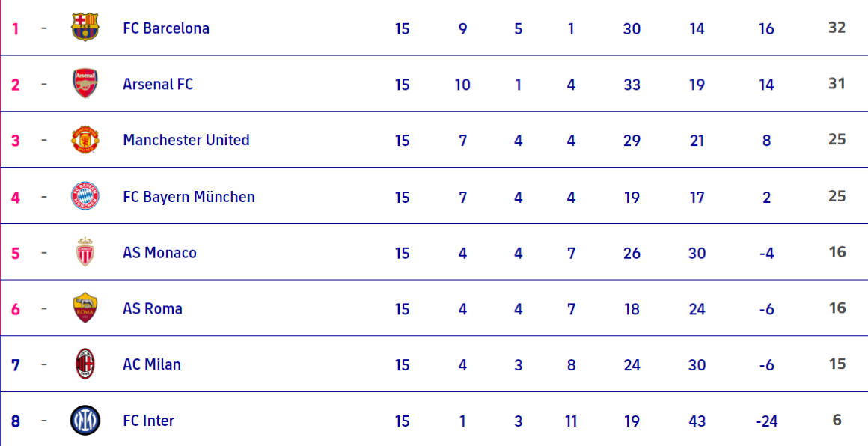Click the FC Barcelona club crest

(x=85, y=28)
